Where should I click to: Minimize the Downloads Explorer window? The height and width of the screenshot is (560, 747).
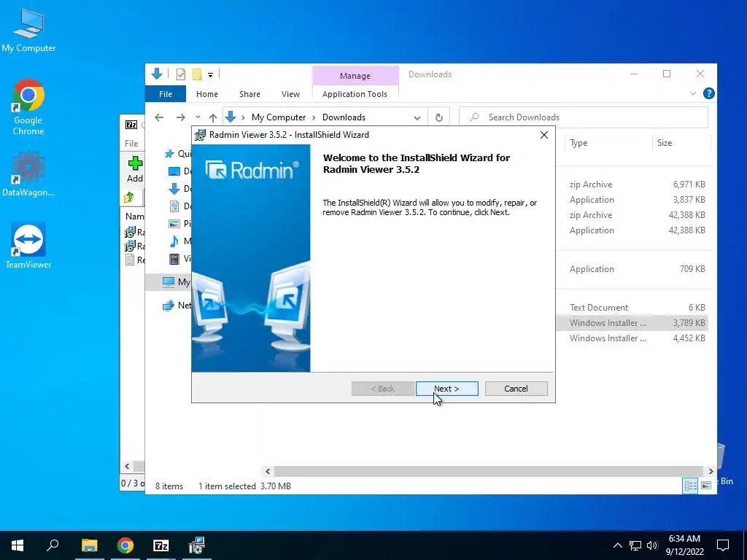pyautogui.click(x=634, y=74)
